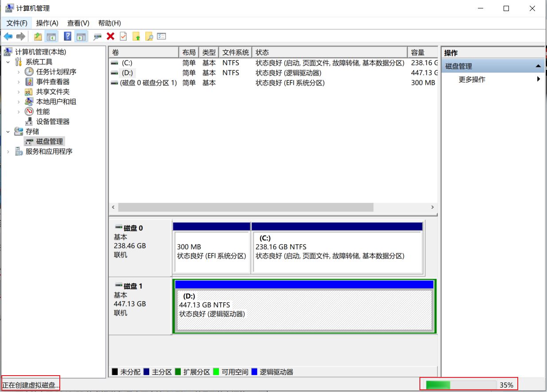This screenshot has height=392, width=547.
Task: Select the C: volume row in list
Action: pos(127,63)
